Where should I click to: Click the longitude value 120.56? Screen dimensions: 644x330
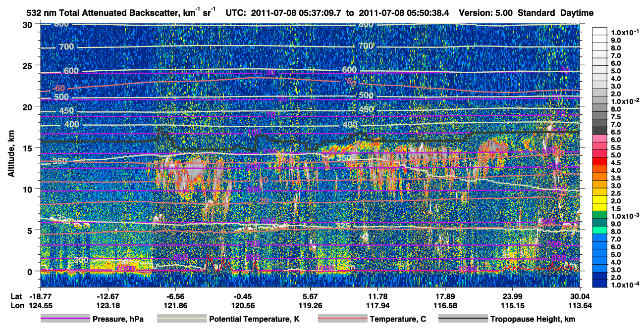point(243,305)
